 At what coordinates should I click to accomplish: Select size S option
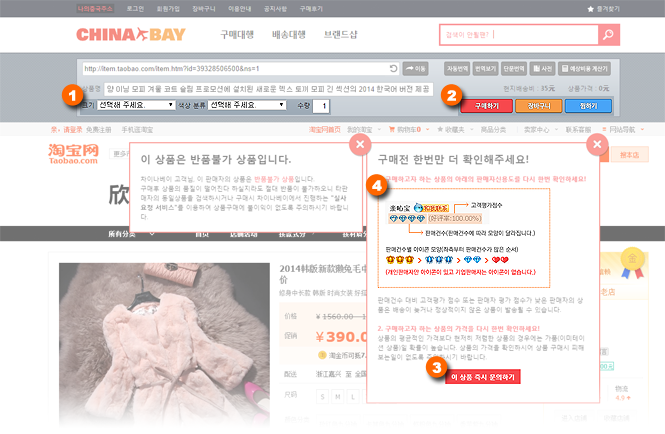point(322,397)
